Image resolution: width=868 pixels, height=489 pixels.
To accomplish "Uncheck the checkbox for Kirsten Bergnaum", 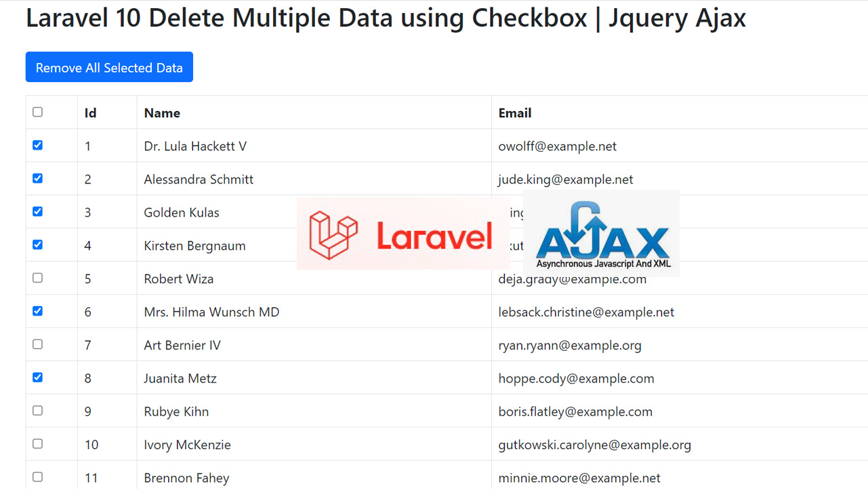I will click(38, 244).
